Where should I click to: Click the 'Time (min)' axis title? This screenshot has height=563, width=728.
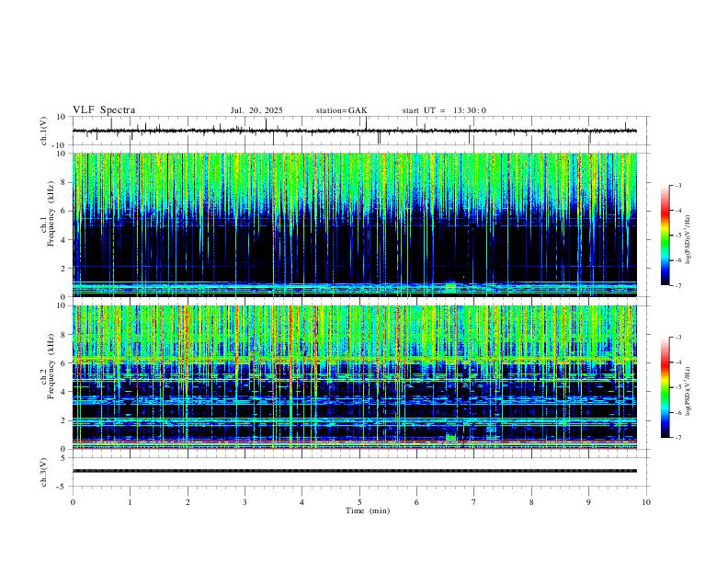pyautogui.click(x=368, y=511)
